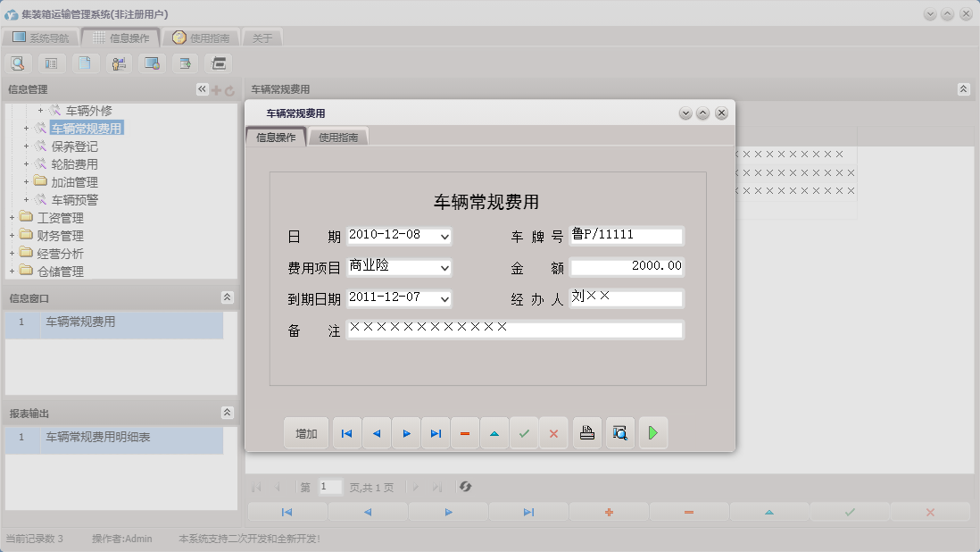The height and width of the screenshot is (552, 980).
Task: Click the 增加 button to add a record
Action: point(305,433)
